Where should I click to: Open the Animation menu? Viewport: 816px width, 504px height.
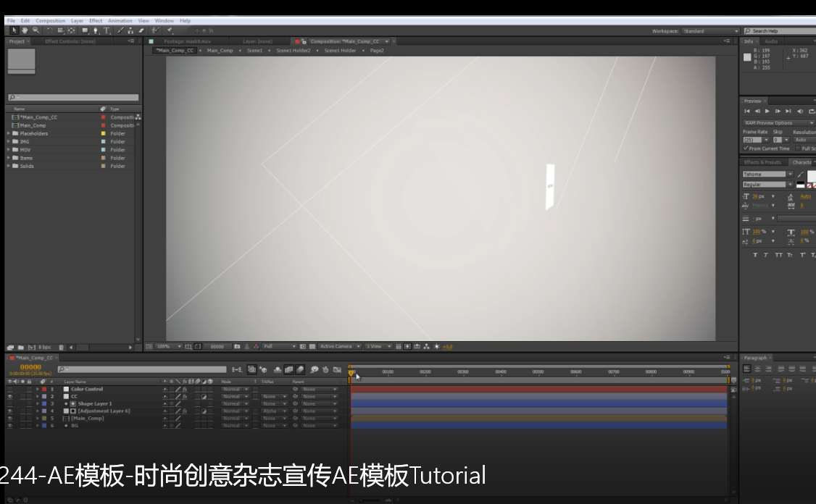[x=120, y=21]
